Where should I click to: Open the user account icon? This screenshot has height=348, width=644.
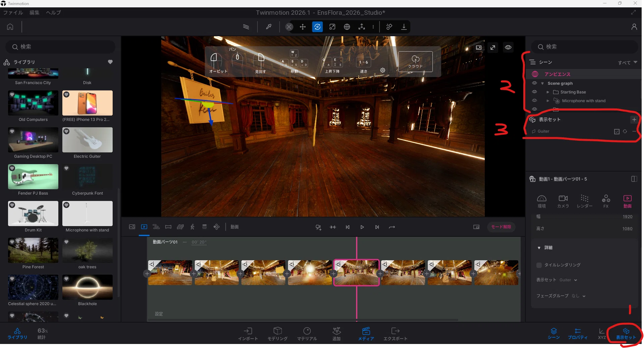(634, 27)
